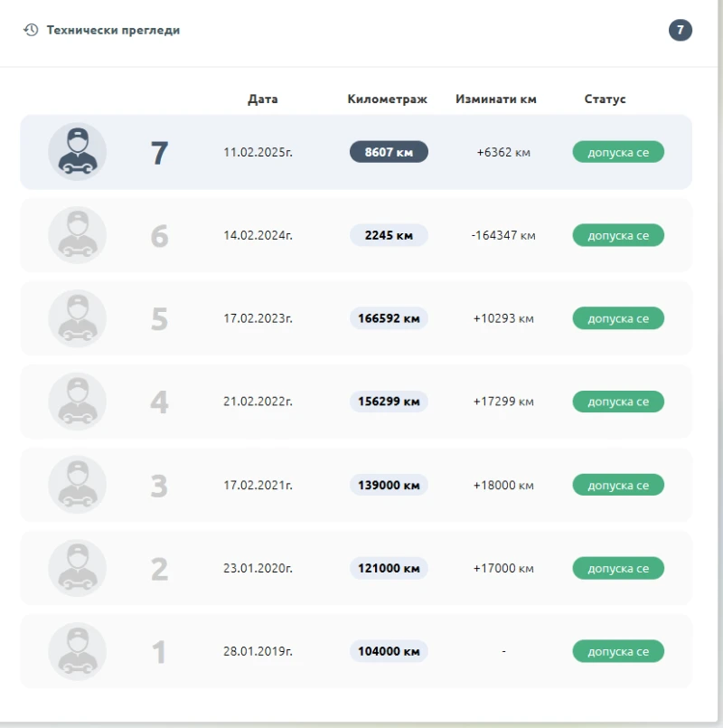Viewport: 723px width, 728px height.
Task: Click the history clock icon beside Технически прегледи
Action: [31, 30]
